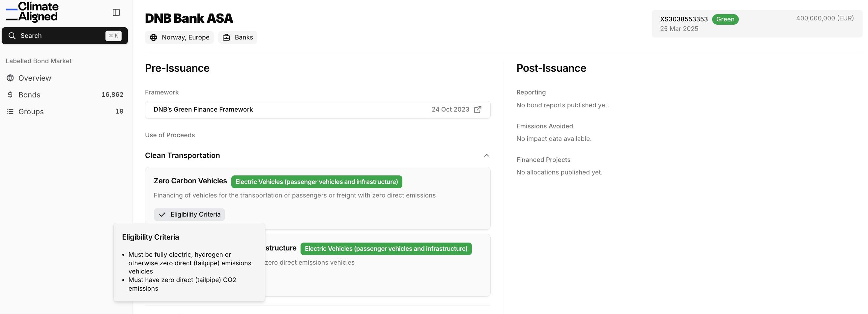
Task: Open DNB's Green Finance Framework
Action: (318, 110)
